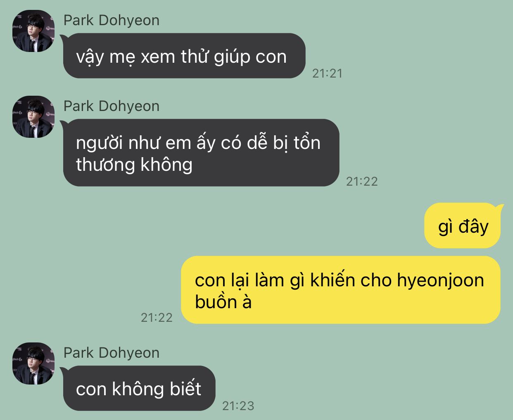Tap Park Dohyeon name above "con không biết"

pyautogui.click(x=112, y=353)
